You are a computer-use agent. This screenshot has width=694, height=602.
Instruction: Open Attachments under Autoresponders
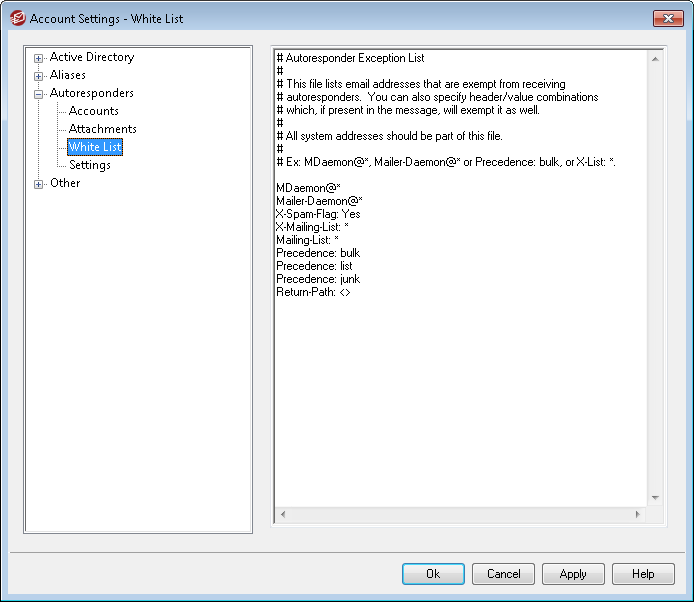point(103,129)
